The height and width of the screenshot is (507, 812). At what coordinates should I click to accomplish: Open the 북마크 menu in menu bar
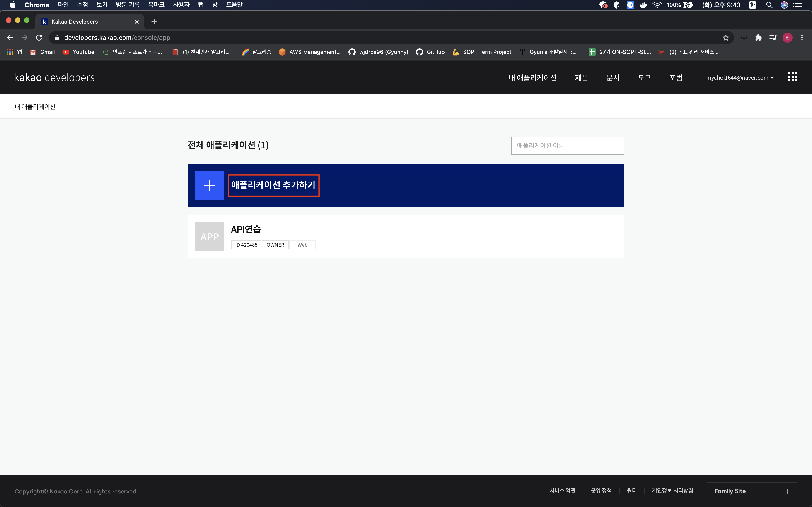[x=156, y=5]
